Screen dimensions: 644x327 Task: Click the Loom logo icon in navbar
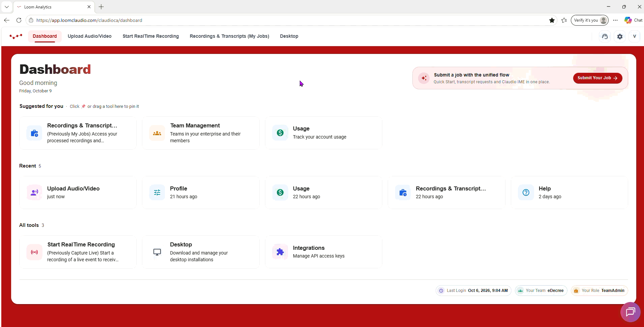coord(16,36)
